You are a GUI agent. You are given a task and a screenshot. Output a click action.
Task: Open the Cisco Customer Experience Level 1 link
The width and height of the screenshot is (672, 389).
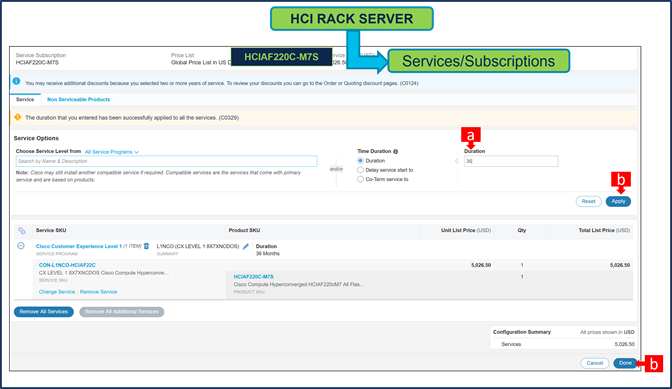pos(79,246)
